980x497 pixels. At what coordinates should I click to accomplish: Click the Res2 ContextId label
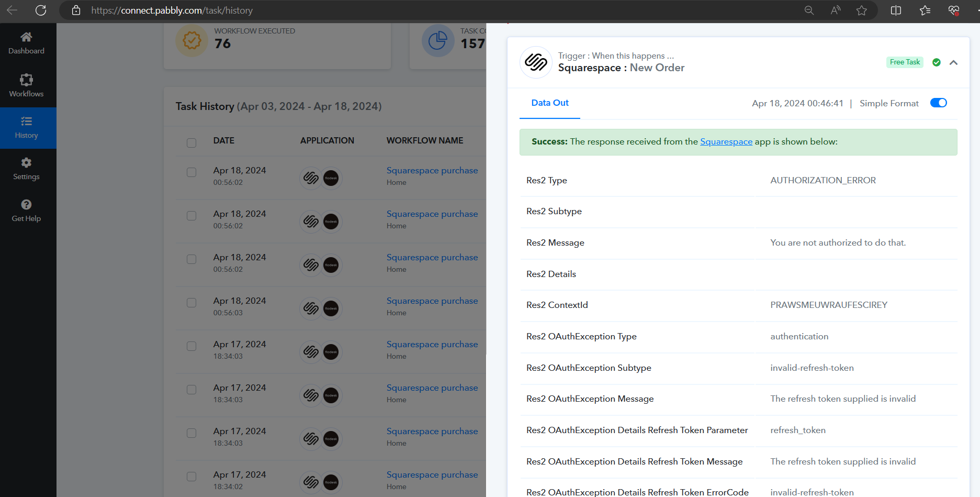(557, 305)
